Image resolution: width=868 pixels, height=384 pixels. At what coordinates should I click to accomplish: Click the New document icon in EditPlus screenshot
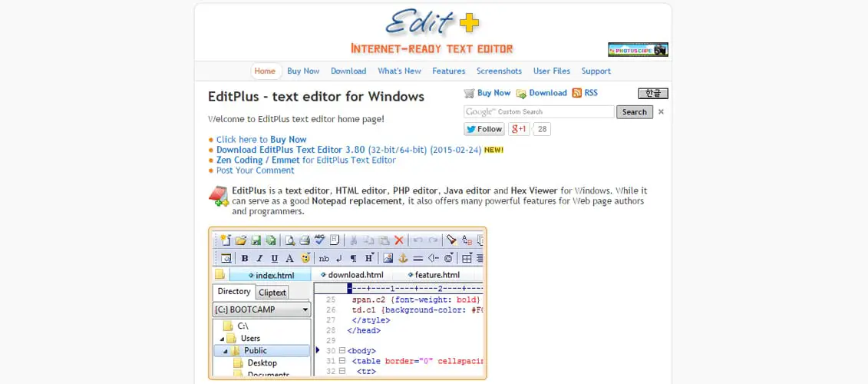(226, 240)
